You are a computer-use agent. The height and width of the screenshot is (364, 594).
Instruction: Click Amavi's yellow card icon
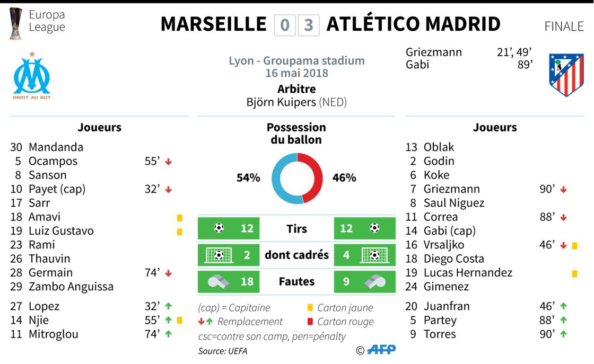pos(180,218)
